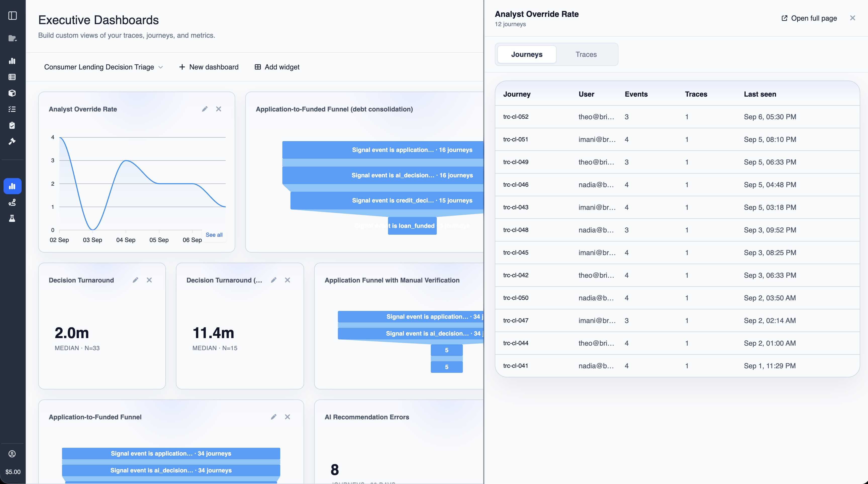The height and width of the screenshot is (484, 868).
Task: Open journey trc-cl-042 row
Action: click(677, 275)
